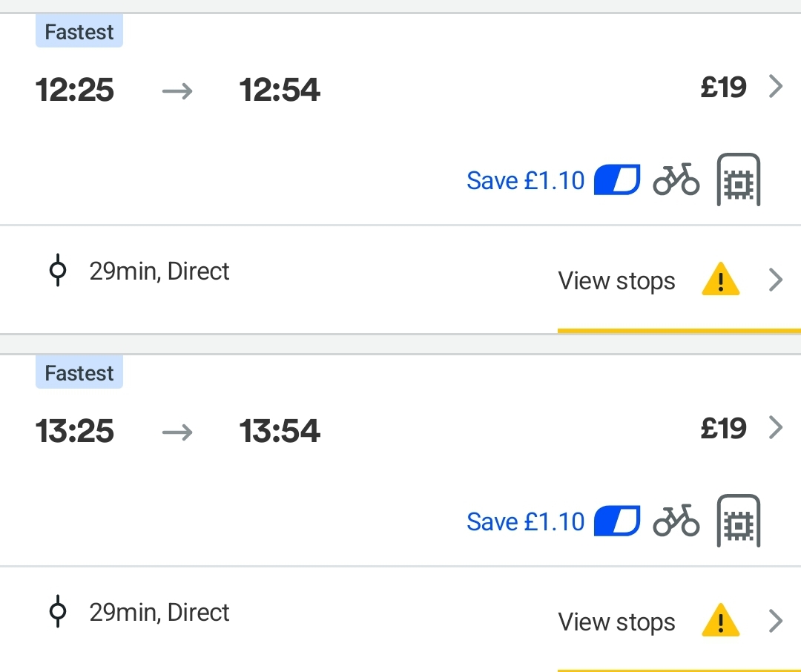Open stops chevron for 13:25 journey
The height and width of the screenshot is (672, 801).
pos(776,622)
